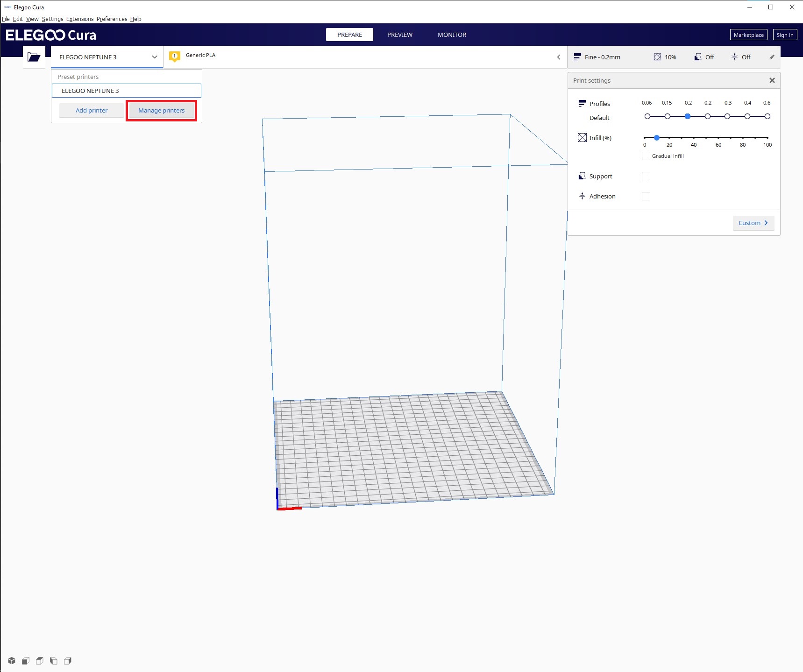This screenshot has height=672, width=803.
Task: Set infill slider to 60 mark
Action: tap(718, 138)
